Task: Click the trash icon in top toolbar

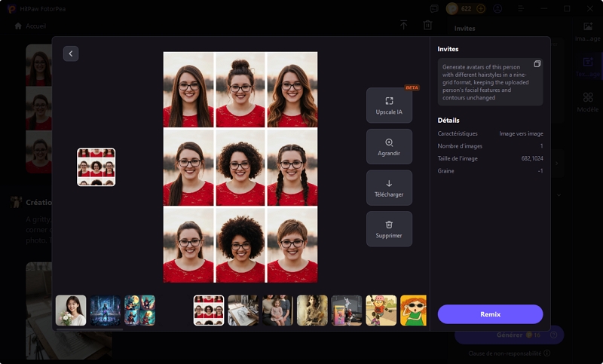Action: (427, 26)
